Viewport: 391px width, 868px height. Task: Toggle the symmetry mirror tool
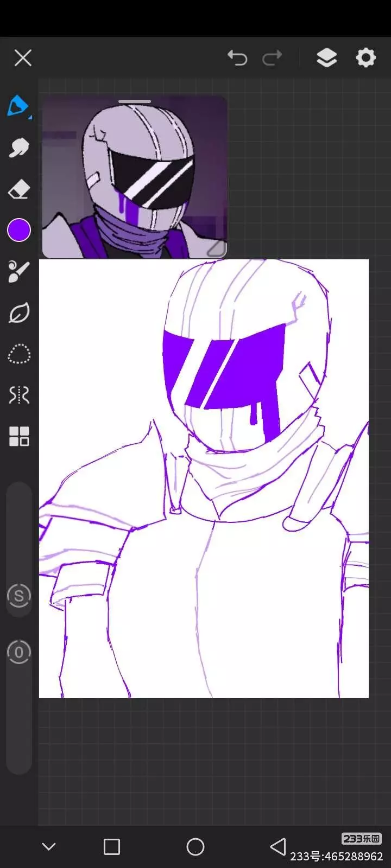click(x=18, y=395)
